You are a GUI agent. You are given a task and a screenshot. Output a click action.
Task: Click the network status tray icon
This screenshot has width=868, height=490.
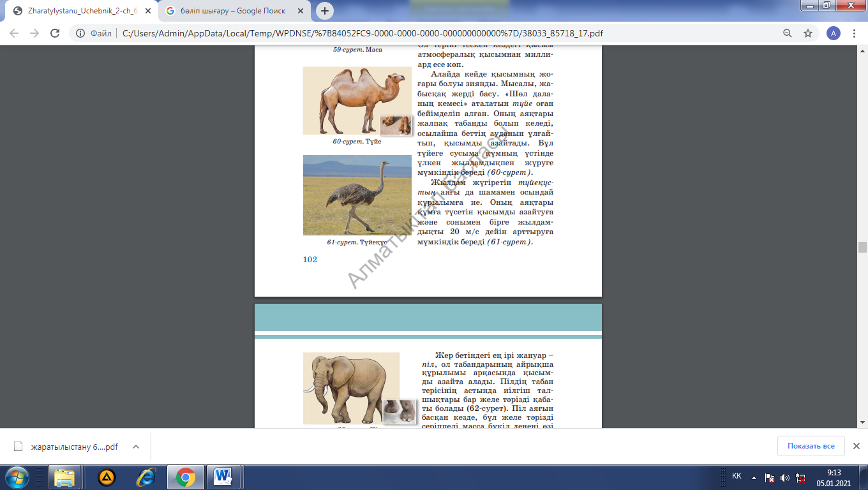800,478
